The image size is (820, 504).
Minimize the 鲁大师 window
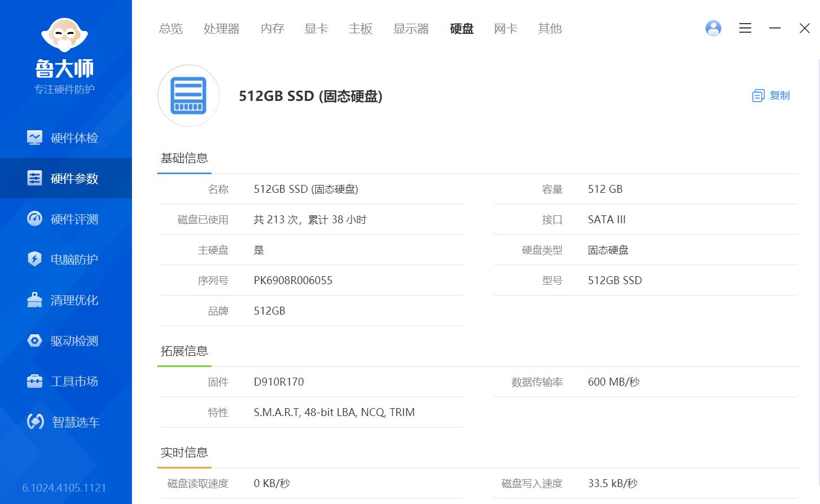(775, 28)
